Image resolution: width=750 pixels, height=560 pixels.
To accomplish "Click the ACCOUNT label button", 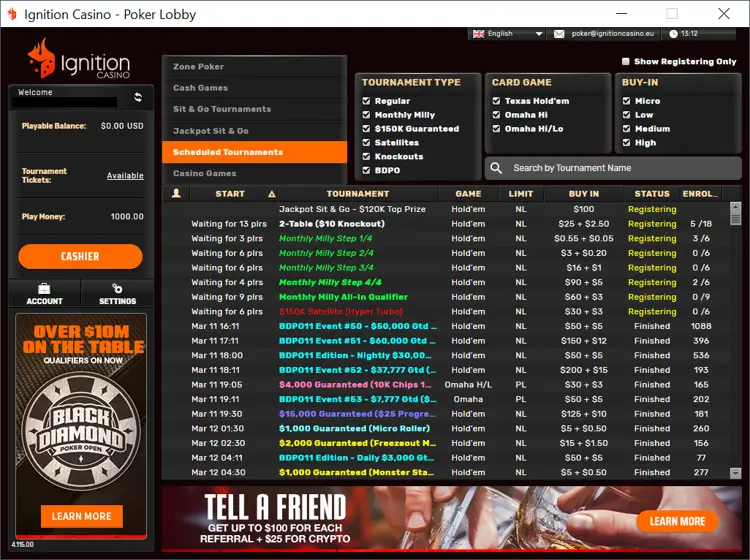I will [44, 301].
